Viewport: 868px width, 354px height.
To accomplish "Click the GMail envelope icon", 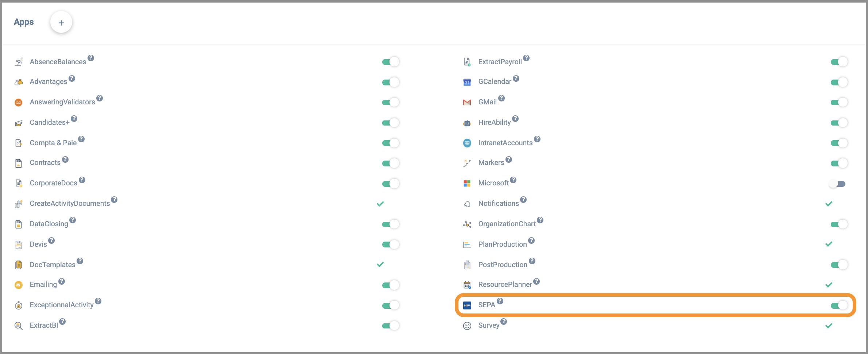I will pos(467,103).
